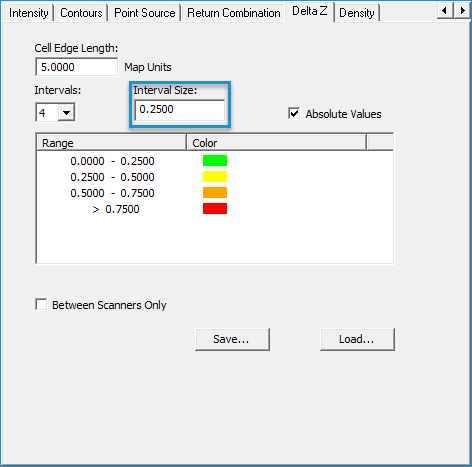Open the Intervals dropdown arrow
The height and width of the screenshot is (467, 472).
point(66,112)
